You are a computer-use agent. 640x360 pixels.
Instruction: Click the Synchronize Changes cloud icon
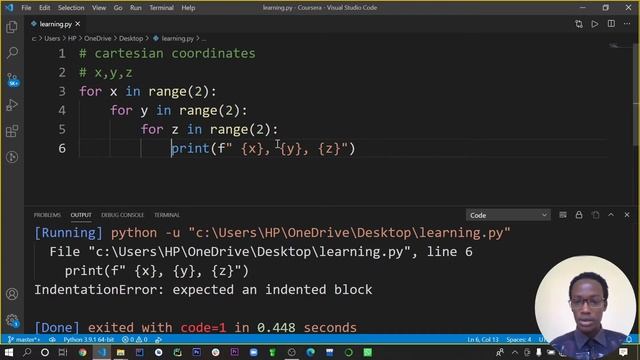pos(52,340)
